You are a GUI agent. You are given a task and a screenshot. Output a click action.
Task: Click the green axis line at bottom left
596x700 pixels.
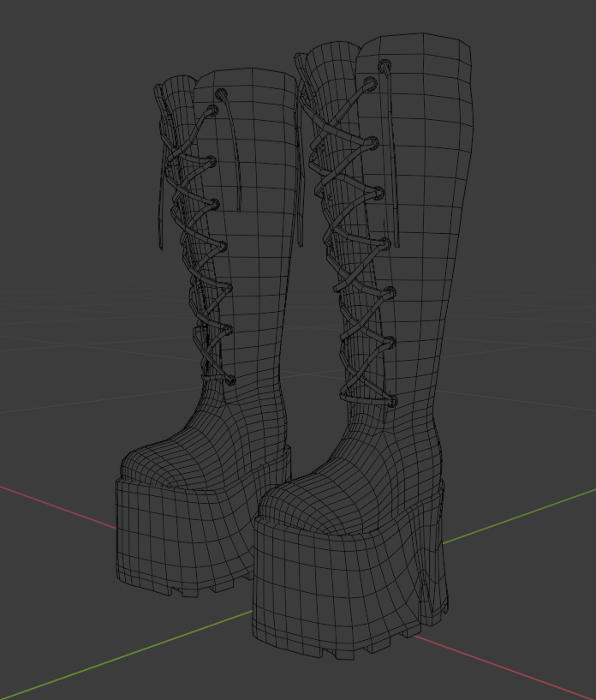[126, 655]
